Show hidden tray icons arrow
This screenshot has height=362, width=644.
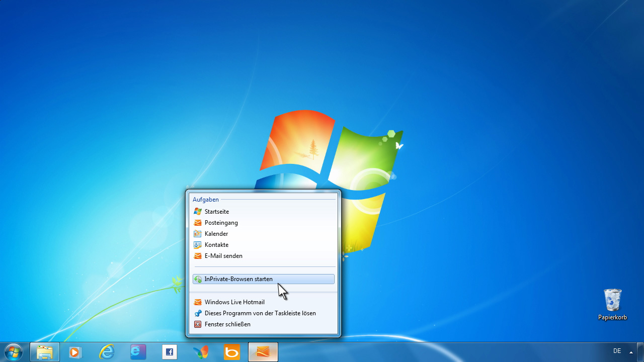click(631, 352)
